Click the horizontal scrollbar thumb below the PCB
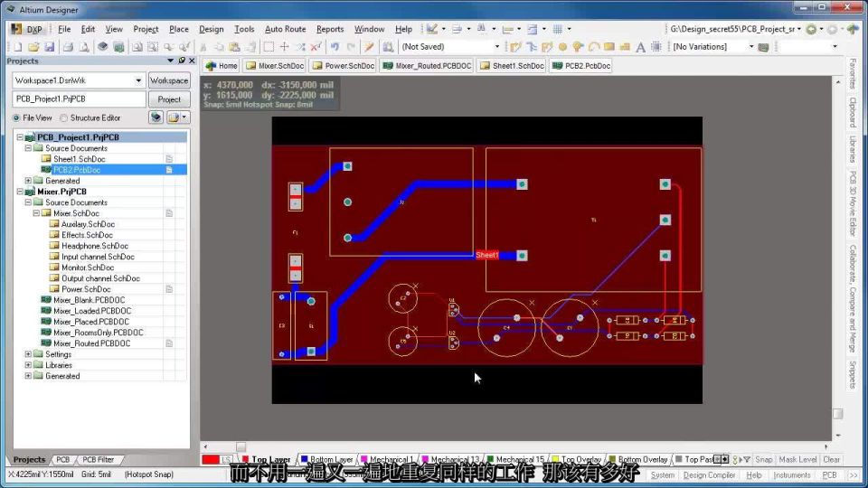 tap(241, 446)
